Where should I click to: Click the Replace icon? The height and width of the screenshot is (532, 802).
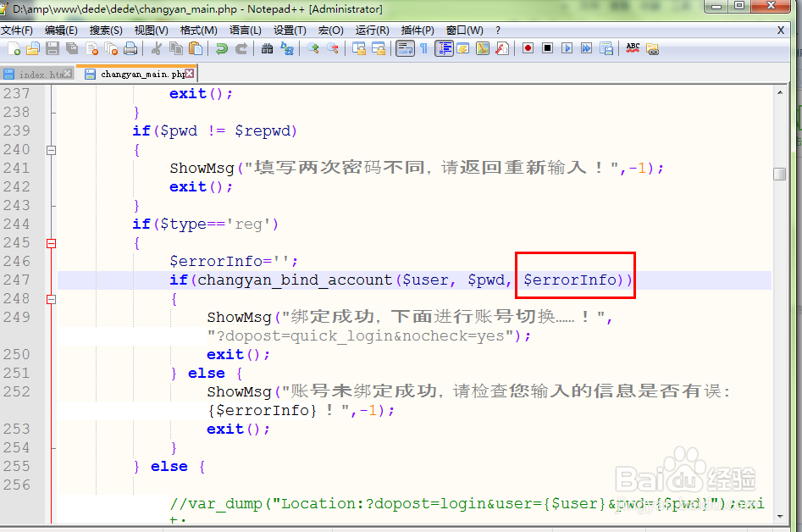[x=287, y=48]
